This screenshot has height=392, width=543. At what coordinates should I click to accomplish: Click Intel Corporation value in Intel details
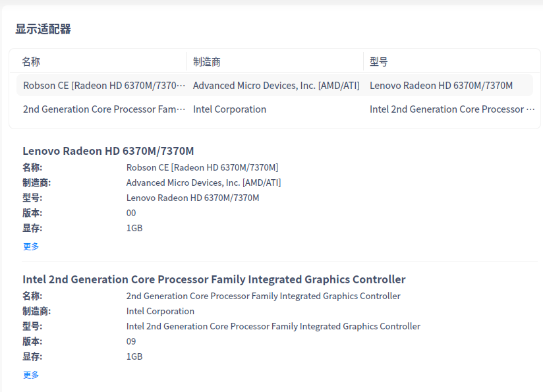coord(160,311)
